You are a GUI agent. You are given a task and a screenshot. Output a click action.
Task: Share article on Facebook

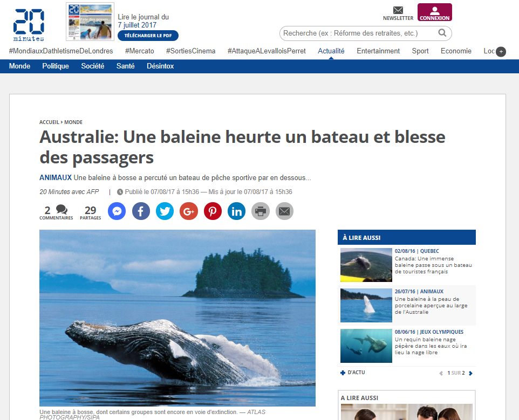pos(141,211)
